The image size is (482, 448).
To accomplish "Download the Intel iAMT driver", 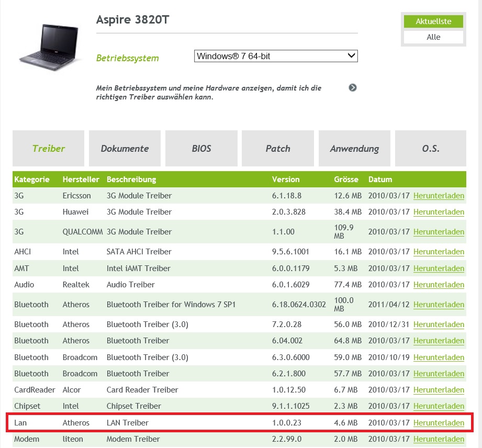I will click(439, 268).
